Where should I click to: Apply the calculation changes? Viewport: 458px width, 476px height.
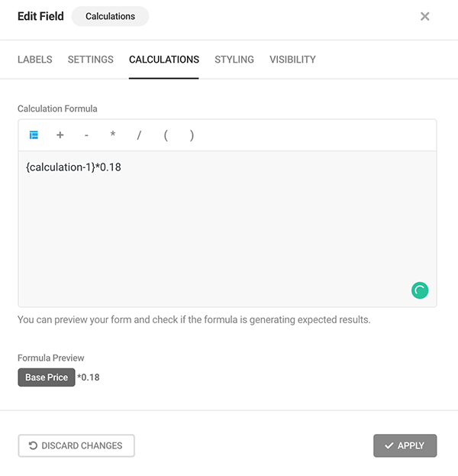pyautogui.click(x=405, y=445)
